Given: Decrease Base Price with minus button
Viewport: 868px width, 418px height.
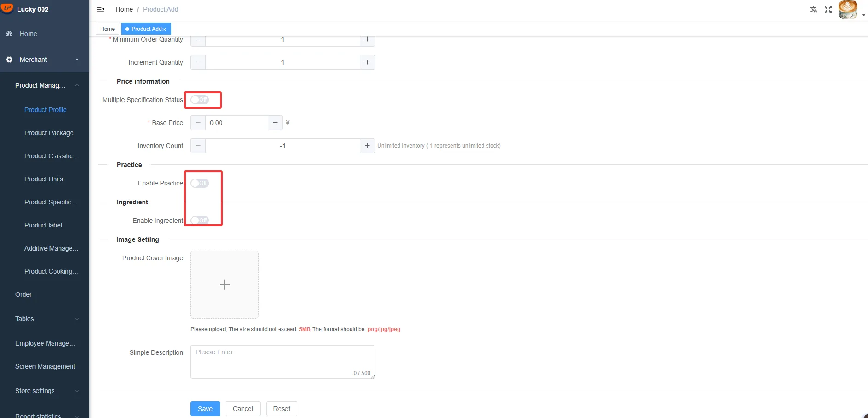Looking at the screenshot, I should point(198,123).
